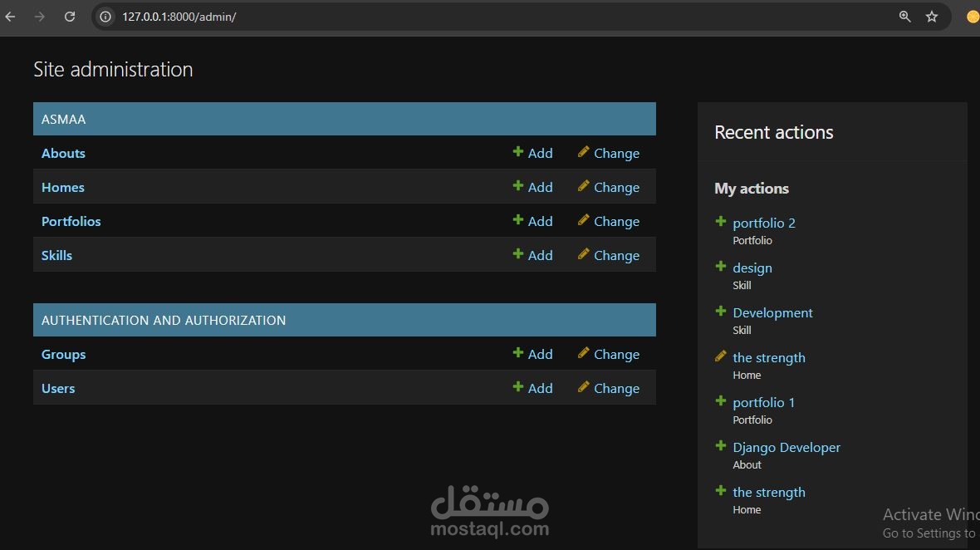This screenshot has height=550, width=980.
Task: Click the 'My actions' subheading
Action: click(x=752, y=189)
